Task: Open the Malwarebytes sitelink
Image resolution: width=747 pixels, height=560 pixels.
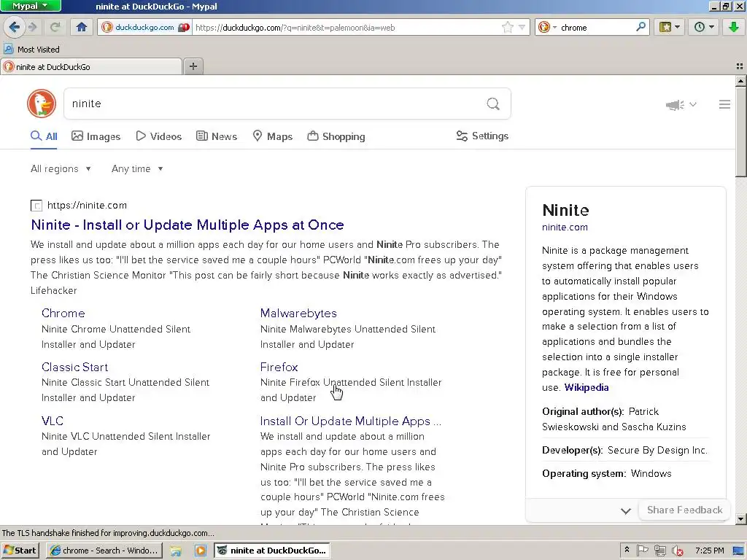Action: [x=298, y=313]
